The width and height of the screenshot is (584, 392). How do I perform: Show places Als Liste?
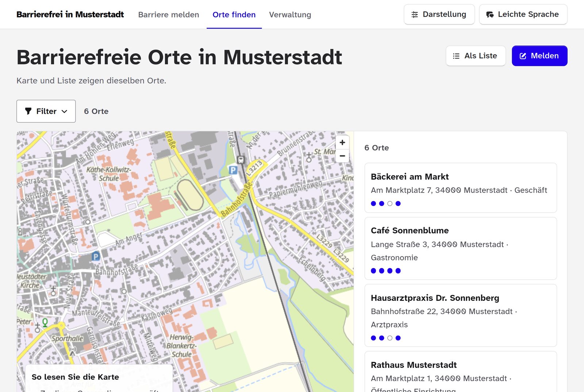pyautogui.click(x=476, y=56)
